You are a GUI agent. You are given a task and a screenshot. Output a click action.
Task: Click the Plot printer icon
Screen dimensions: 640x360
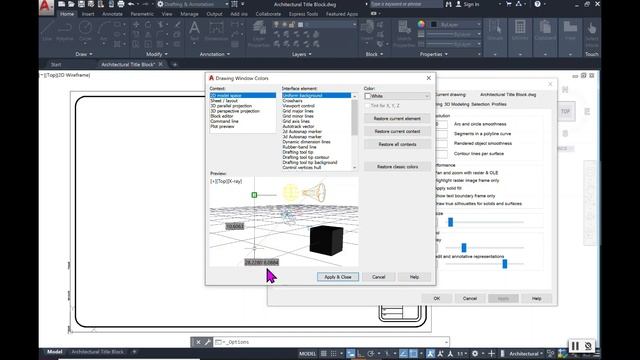pos(121,4)
